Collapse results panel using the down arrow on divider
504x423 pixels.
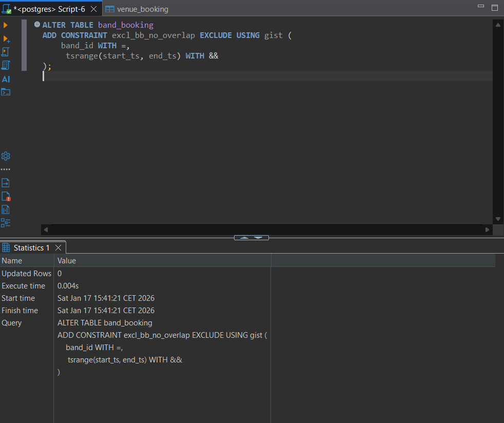click(x=258, y=238)
